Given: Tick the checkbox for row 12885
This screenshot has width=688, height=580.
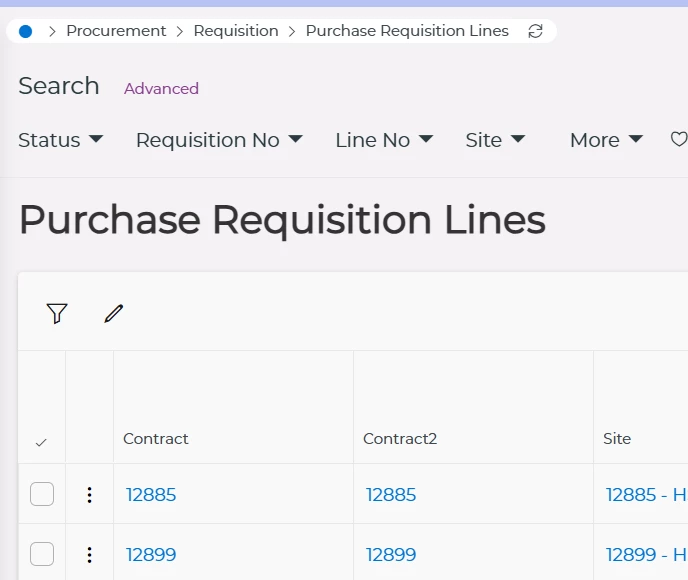Looking at the screenshot, I should coord(42,494).
